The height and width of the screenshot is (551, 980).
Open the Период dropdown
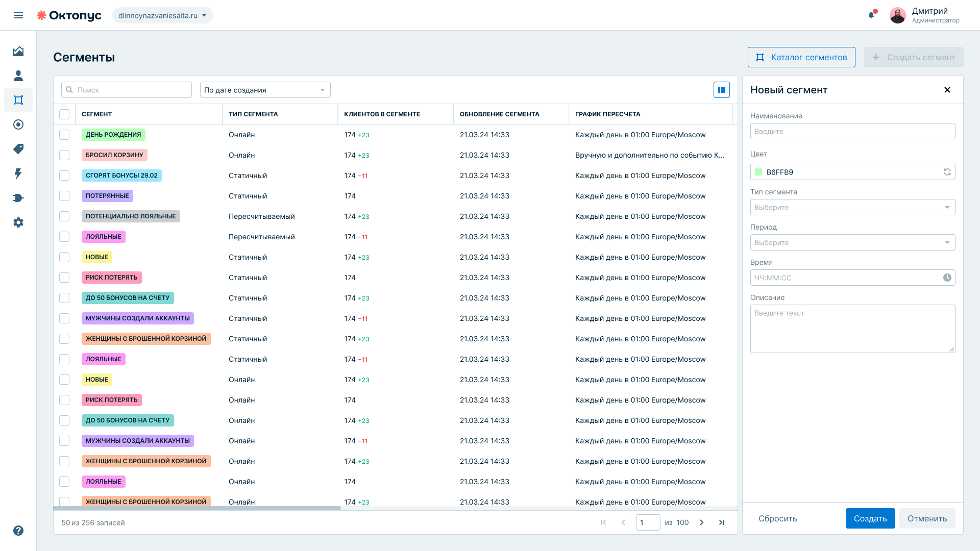(852, 242)
